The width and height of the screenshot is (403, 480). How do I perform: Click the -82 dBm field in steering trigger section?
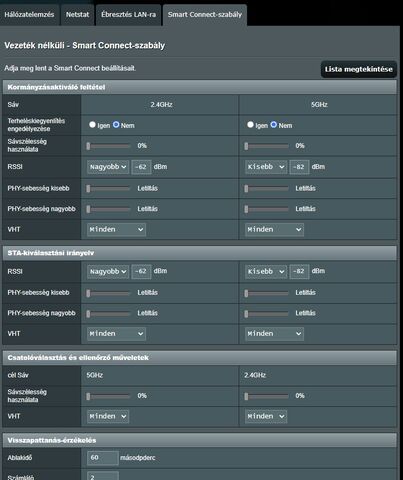[299, 167]
